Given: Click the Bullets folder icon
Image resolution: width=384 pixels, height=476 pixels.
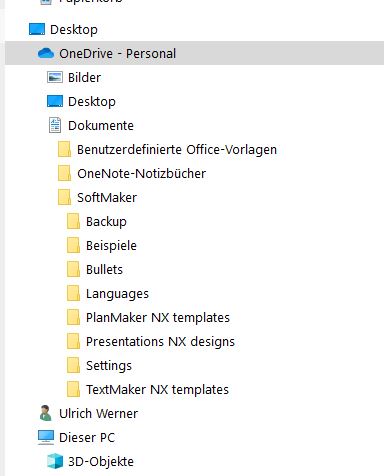Looking at the screenshot, I should [x=73, y=269].
